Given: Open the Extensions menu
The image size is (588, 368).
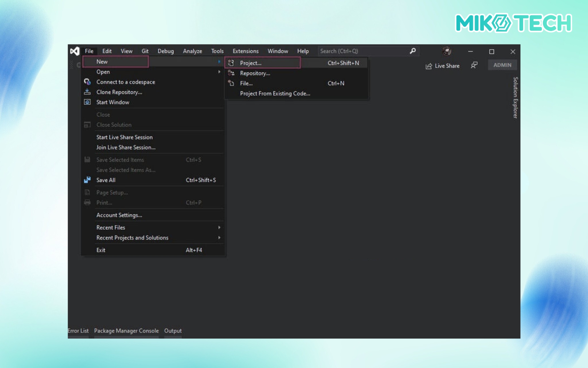Looking at the screenshot, I should coord(245,51).
